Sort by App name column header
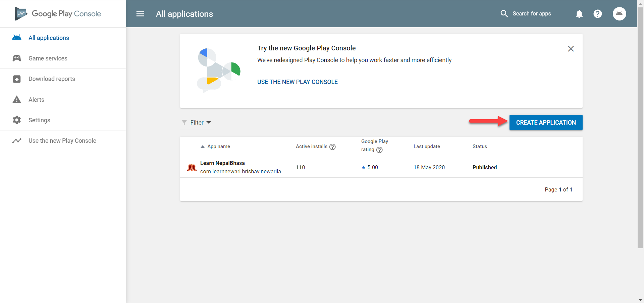Viewport: 644px width, 303px height. pyautogui.click(x=219, y=146)
